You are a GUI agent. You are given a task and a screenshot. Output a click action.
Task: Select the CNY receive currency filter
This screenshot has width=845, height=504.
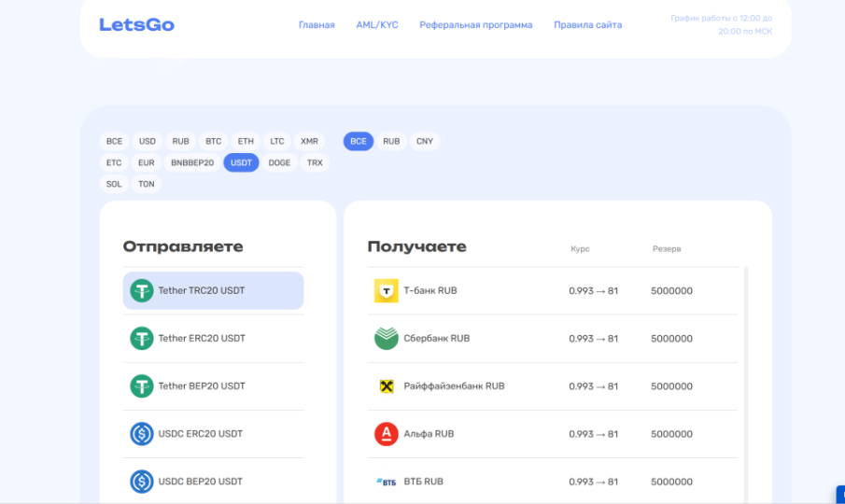click(x=425, y=142)
